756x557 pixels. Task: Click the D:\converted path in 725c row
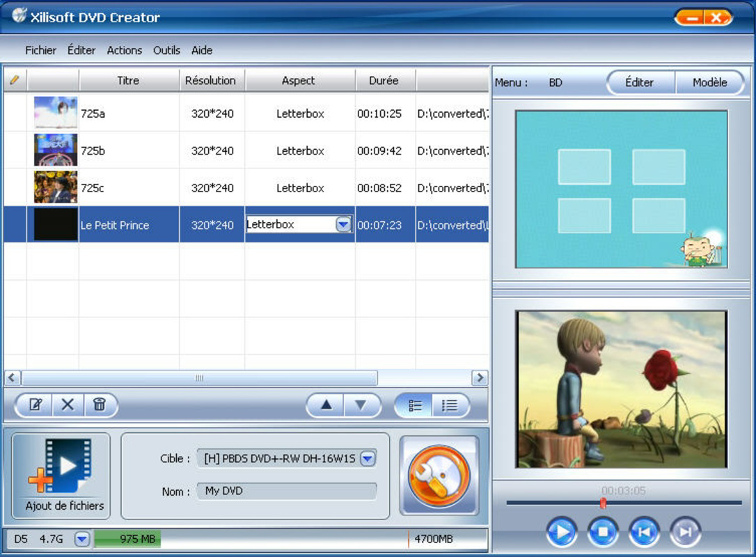pyautogui.click(x=452, y=188)
